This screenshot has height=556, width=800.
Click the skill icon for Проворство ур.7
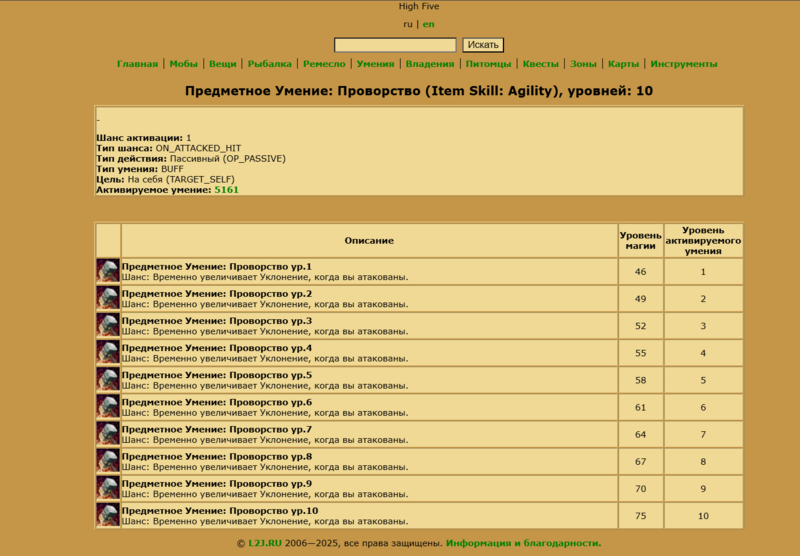(x=108, y=433)
